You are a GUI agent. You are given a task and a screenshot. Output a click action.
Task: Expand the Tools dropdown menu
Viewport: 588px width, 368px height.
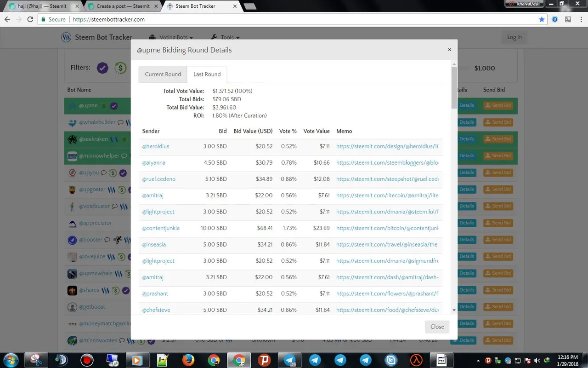coord(225,37)
